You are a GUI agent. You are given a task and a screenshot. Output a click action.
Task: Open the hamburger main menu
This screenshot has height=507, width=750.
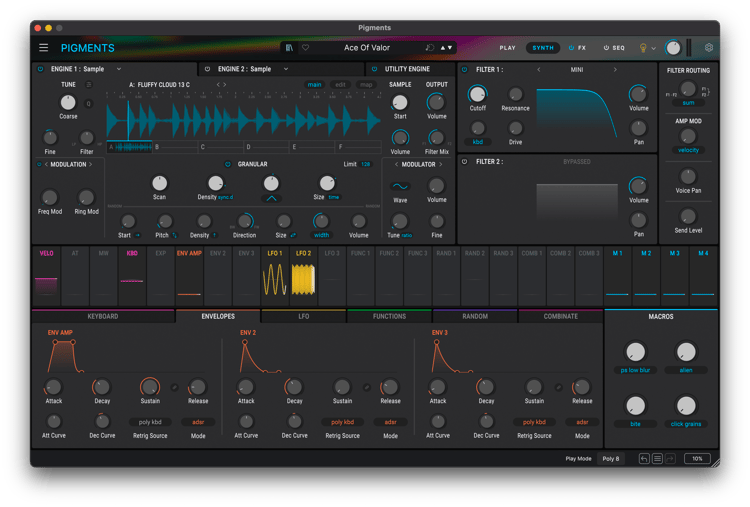tap(43, 48)
